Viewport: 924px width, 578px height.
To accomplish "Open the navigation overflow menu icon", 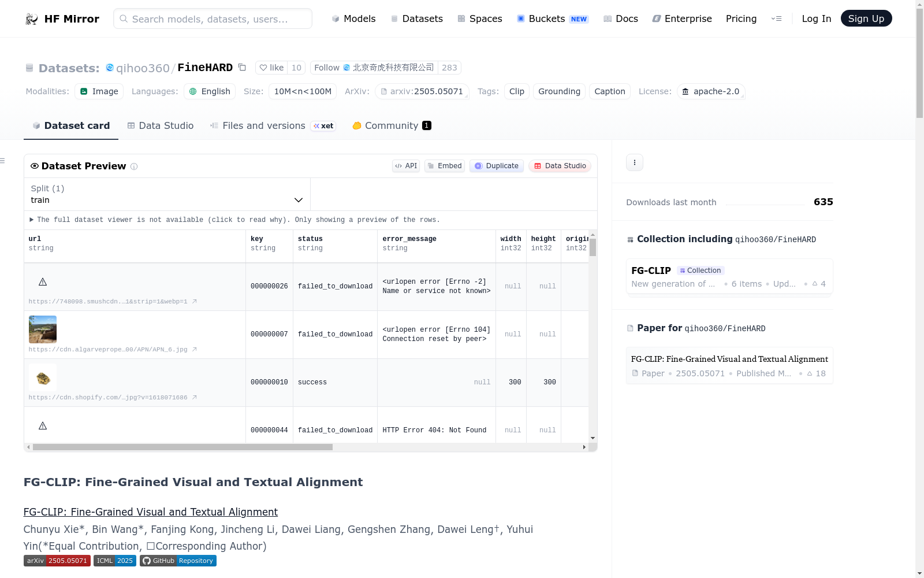I will click(777, 18).
